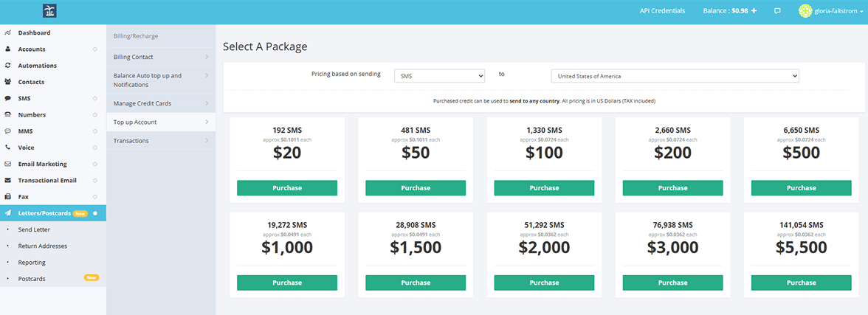Open Send Letter submenu item

(x=34, y=229)
